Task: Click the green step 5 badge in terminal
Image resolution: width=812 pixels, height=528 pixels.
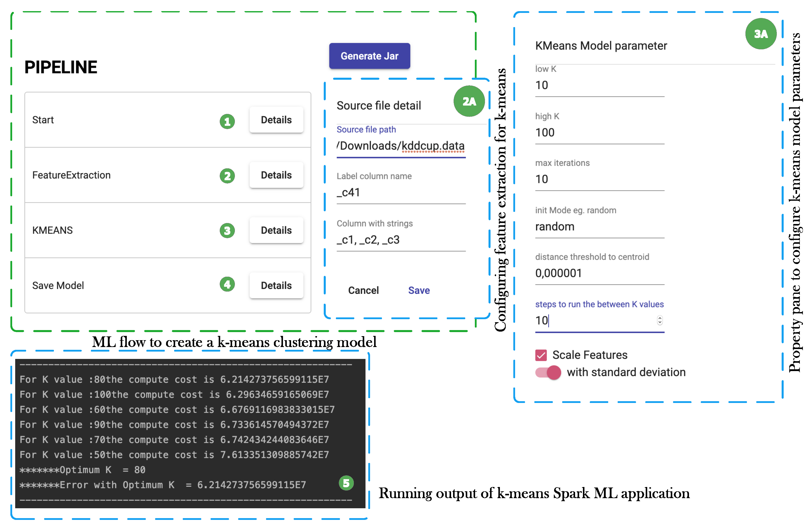Action: point(346,483)
